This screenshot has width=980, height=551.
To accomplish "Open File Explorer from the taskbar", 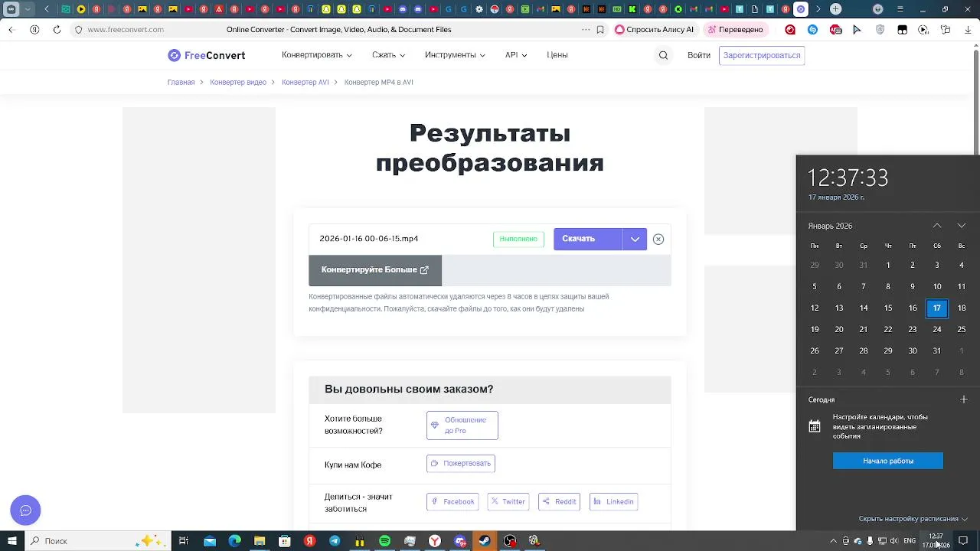I will [x=260, y=541].
